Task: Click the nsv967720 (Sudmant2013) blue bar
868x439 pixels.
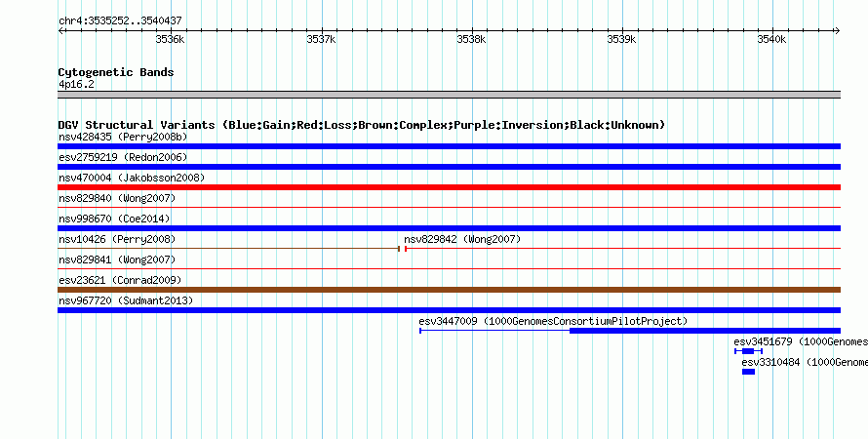Action: 449,310
